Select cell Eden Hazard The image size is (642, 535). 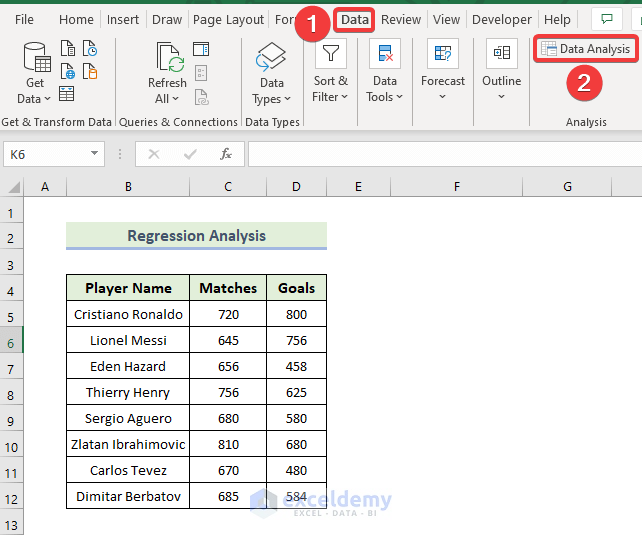click(x=128, y=366)
